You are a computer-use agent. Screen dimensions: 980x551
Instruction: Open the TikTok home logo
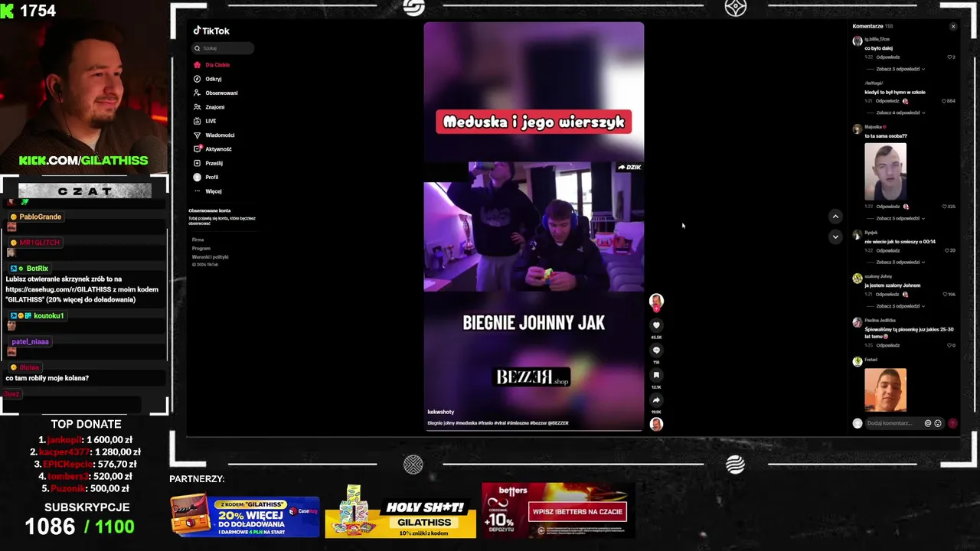click(x=211, y=31)
